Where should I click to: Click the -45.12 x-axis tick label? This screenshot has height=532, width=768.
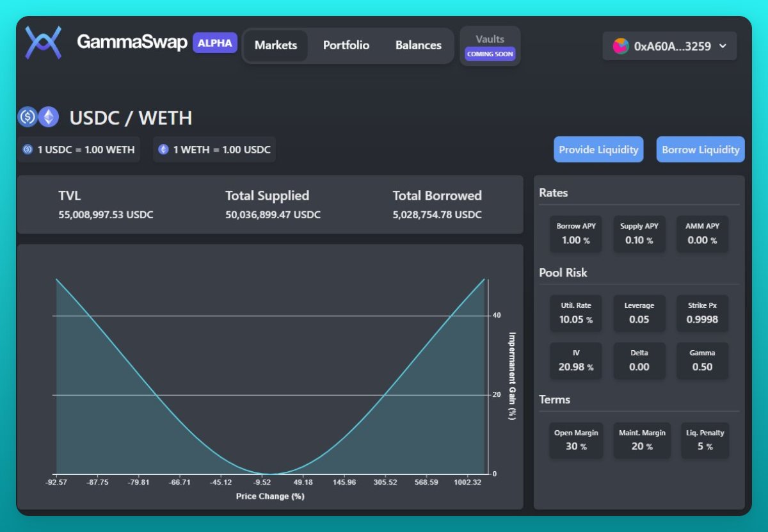tap(221, 483)
